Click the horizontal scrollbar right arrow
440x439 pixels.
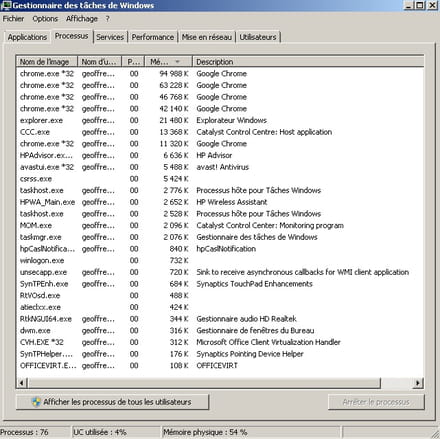[418, 383]
